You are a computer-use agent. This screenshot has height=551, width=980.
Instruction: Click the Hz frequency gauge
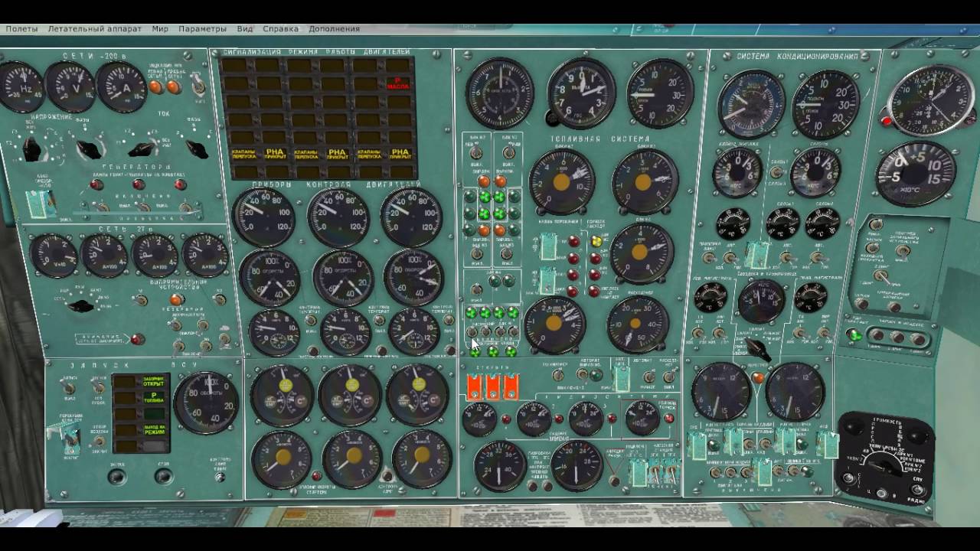tap(21, 86)
